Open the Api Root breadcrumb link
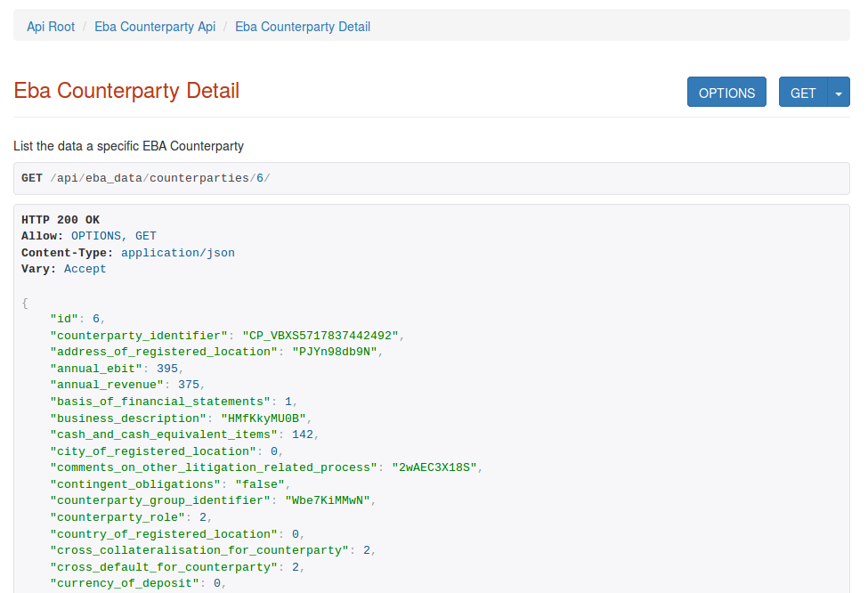 pos(51,27)
